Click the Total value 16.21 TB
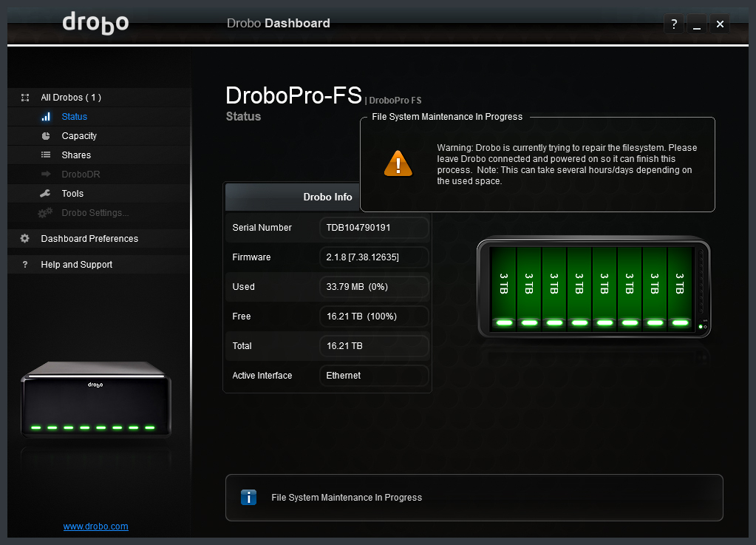Screen dimensions: 756x545 tap(374, 346)
